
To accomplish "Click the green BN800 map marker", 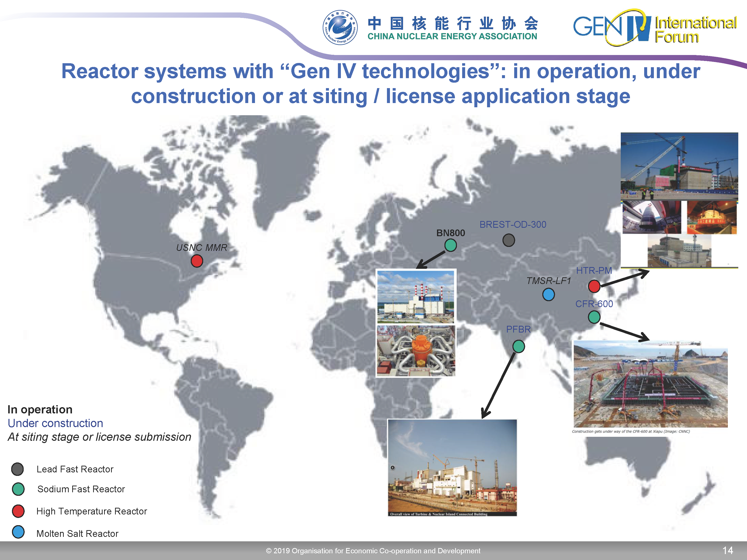I will pyautogui.click(x=450, y=245).
